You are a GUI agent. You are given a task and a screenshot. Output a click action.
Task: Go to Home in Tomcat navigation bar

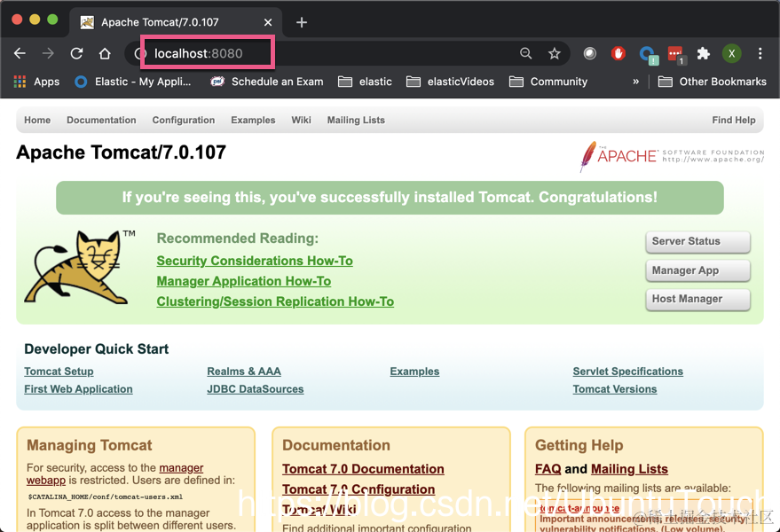pyautogui.click(x=37, y=120)
